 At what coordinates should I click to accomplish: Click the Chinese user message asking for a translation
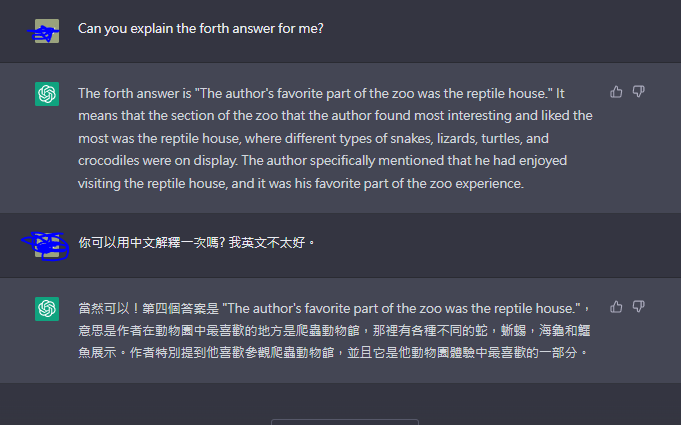point(197,242)
